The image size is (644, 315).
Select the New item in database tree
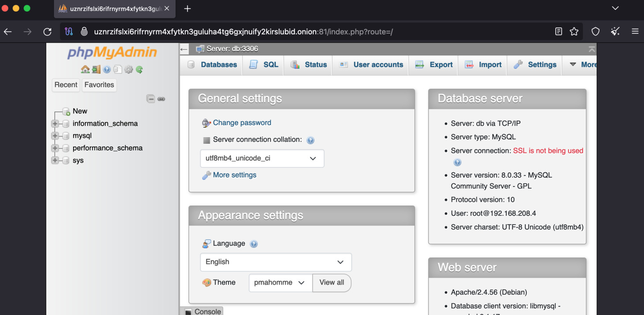point(80,111)
